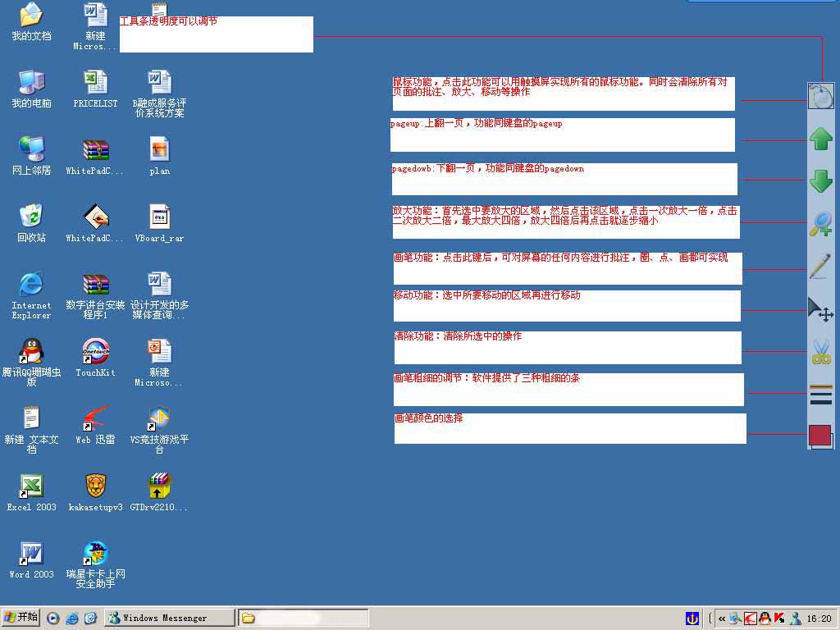The width and height of the screenshot is (840, 630).
Task: Expand hidden system tray icons chevron
Action: tap(722, 619)
